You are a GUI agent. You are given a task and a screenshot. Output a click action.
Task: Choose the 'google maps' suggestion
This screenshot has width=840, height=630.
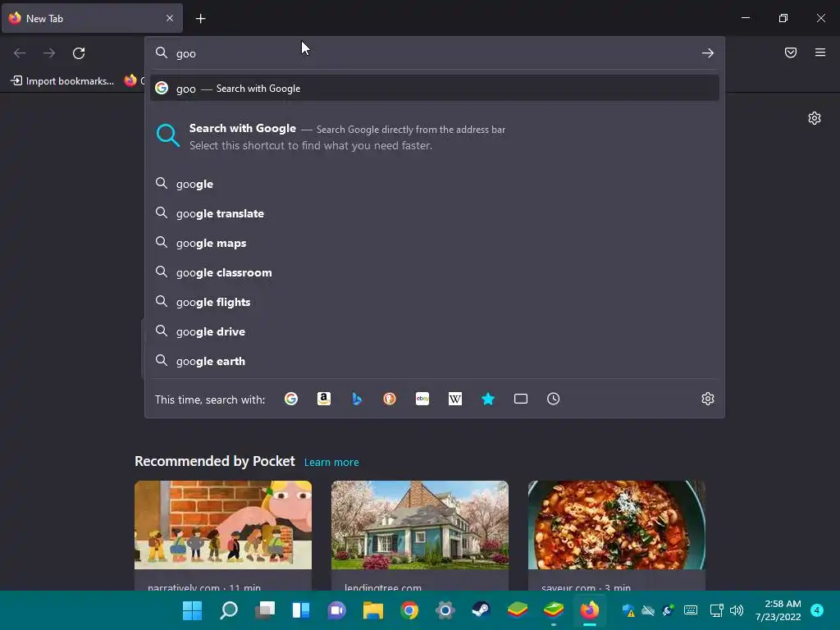[435, 243]
